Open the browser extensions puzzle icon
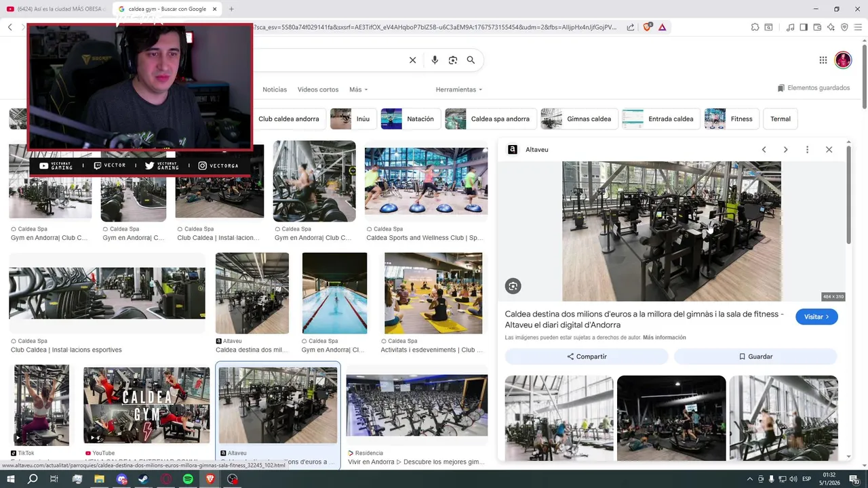868x488 pixels. (755, 27)
